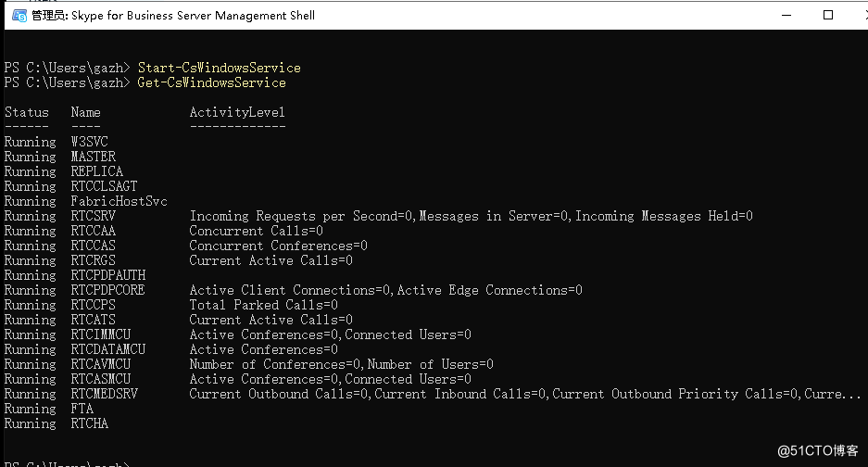Select the RTCCAA service name
The image size is (868, 467).
coord(94,231)
